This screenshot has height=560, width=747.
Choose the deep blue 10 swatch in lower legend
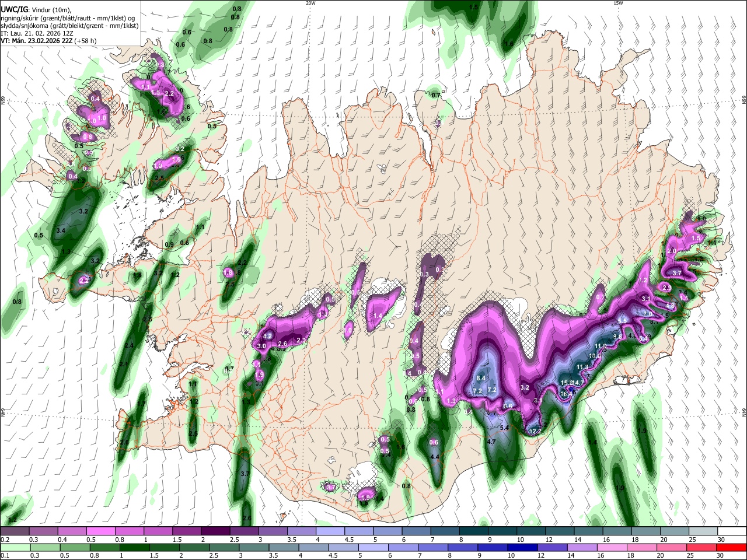[x=522, y=547]
